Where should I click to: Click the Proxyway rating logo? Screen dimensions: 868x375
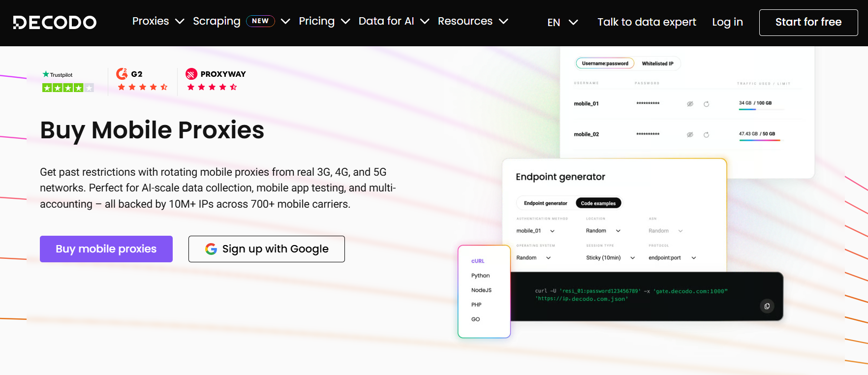216,74
